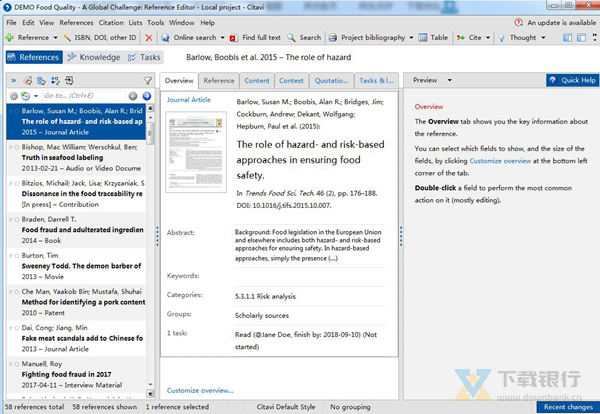Viewport: 600px width, 414px height.
Task: Expand the left panel with double-chevron icon
Action: tap(12, 80)
